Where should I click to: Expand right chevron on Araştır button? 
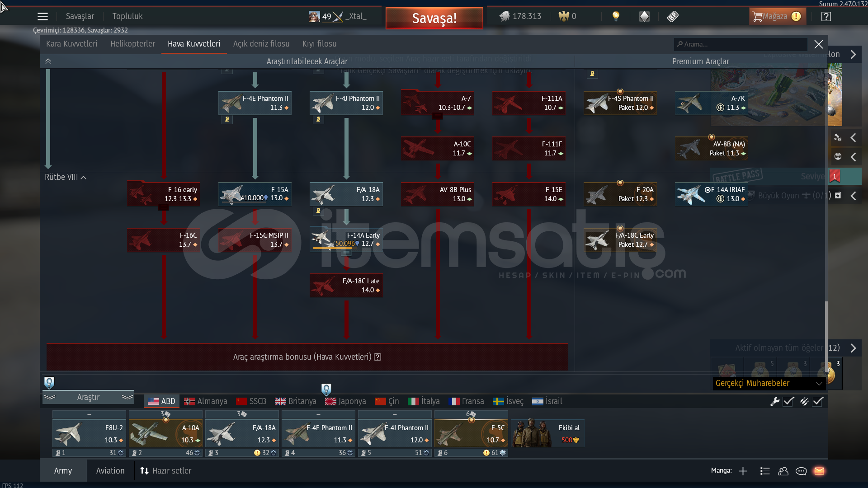[127, 397]
